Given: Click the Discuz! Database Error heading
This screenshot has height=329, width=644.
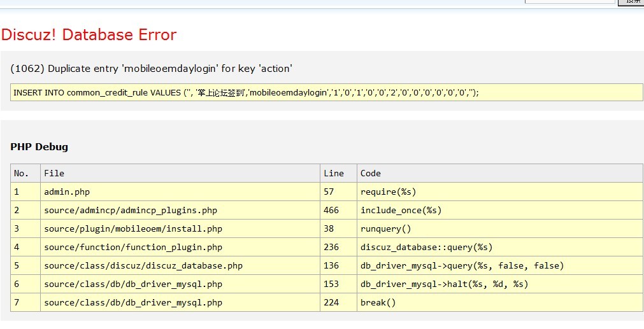Looking at the screenshot, I should pos(89,35).
